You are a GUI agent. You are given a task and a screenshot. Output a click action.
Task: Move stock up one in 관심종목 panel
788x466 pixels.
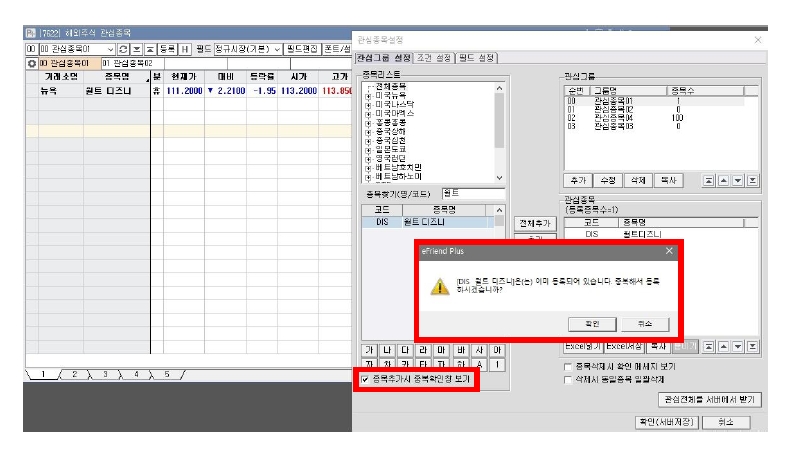pyautogui.click(x=723, y=346)
